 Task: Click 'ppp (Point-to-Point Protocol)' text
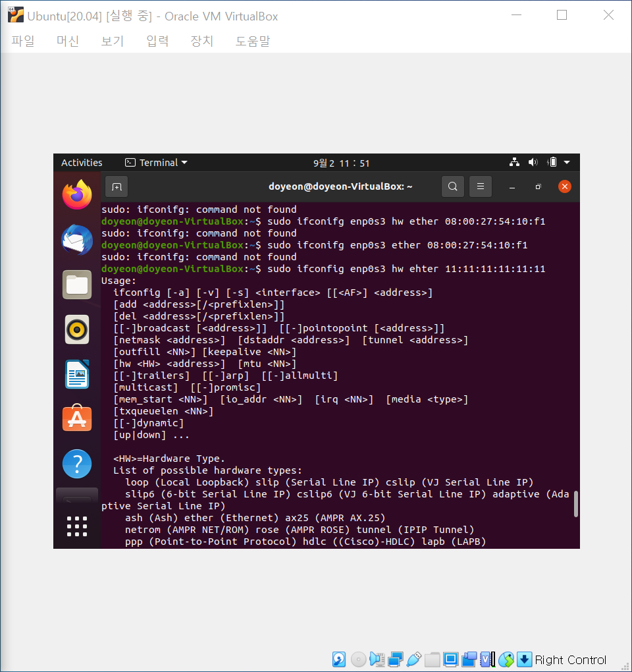point(211,542)
